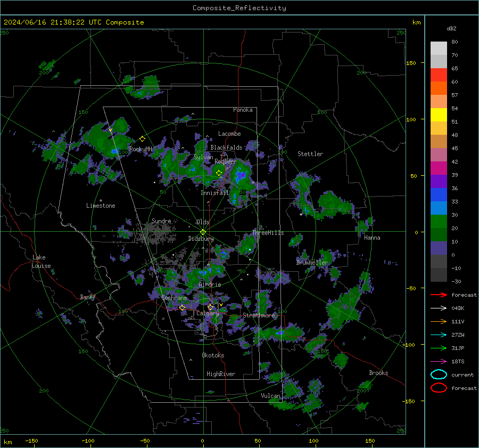
Task: Click the yellow diamond marker above Calgary
Action: click(x=210, y=307)
